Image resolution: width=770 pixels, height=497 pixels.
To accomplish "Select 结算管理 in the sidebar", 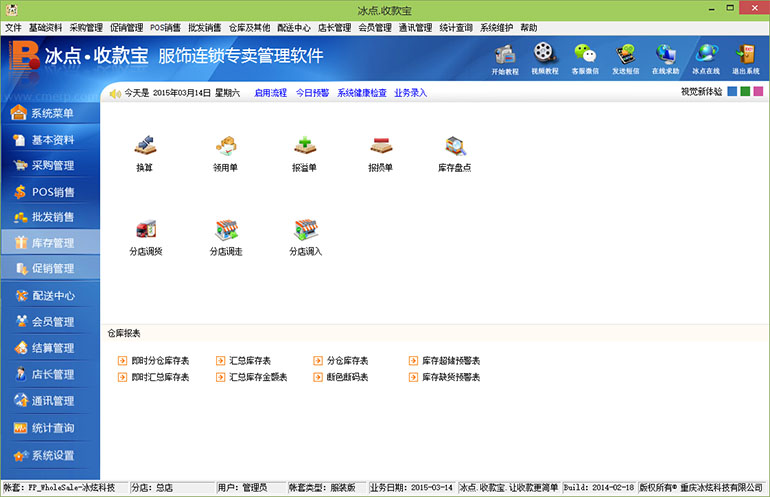I will (x=50, y=348).
